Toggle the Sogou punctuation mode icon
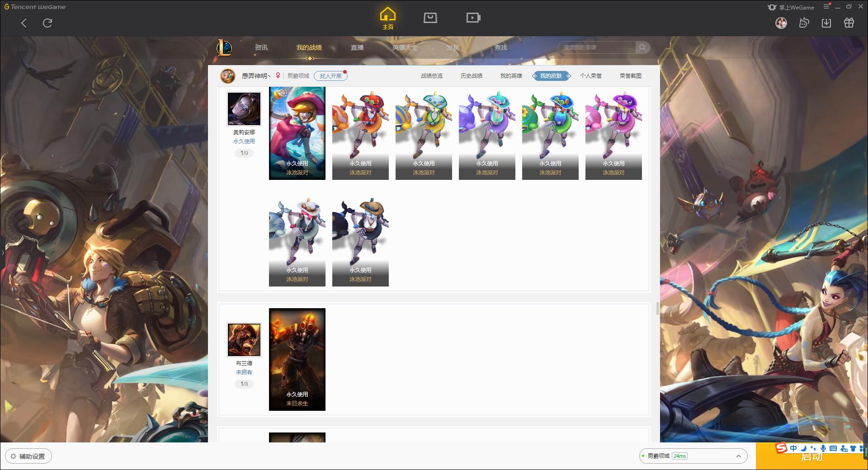Viewport: 868px width, 470px height. click(813, 448)
